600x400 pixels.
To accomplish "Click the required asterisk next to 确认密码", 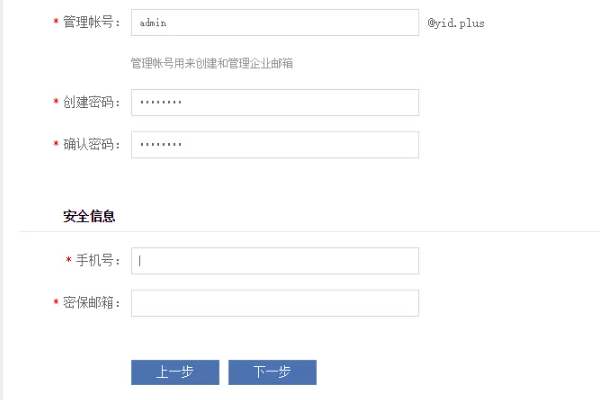I will [x=55, y=145].
